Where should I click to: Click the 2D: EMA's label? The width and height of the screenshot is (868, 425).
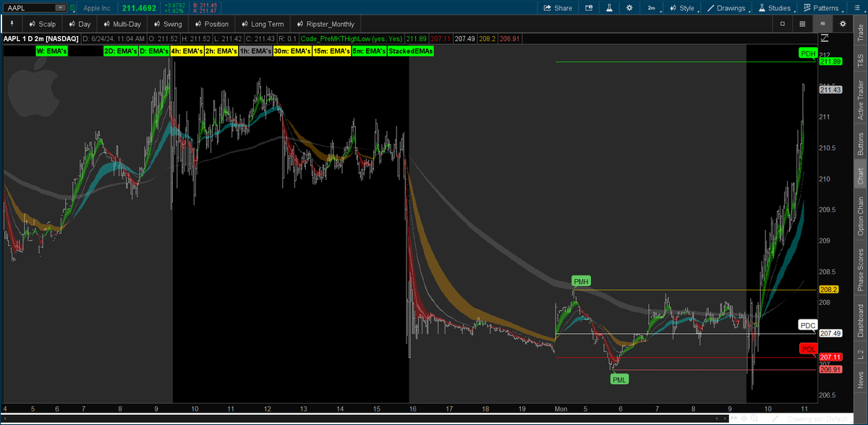(x=120, y=51)
